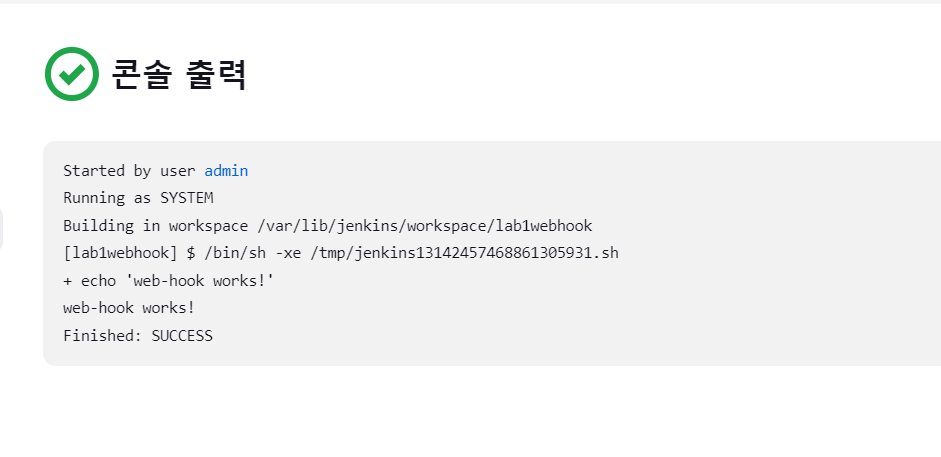Open the admin user link

click(x=226, y=171)
